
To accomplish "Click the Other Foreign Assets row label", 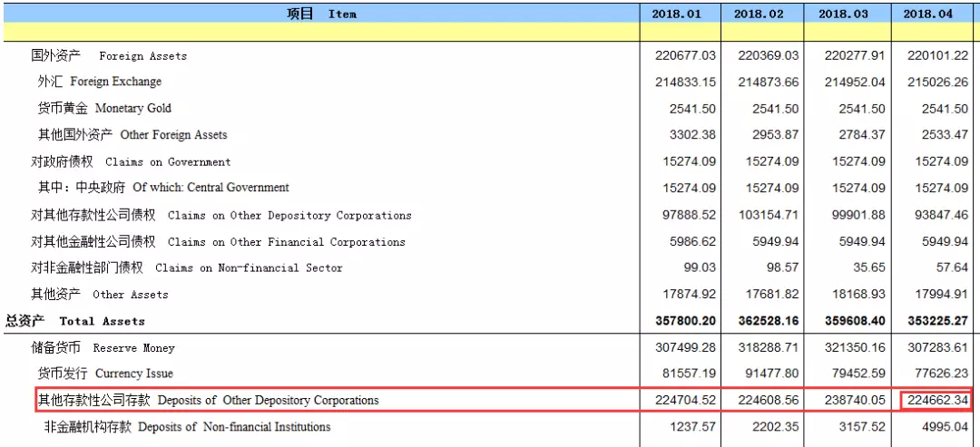I will 132,135.
